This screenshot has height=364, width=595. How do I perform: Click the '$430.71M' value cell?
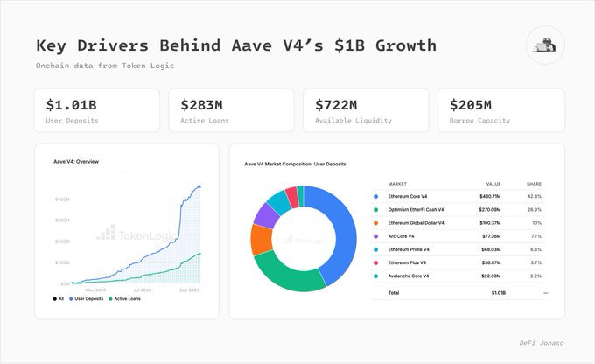[x=490, y=197]
